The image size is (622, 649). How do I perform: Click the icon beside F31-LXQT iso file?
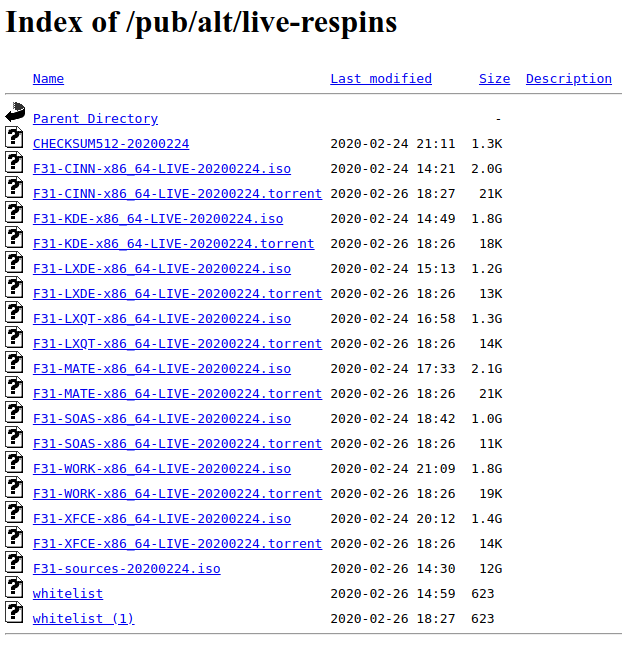click(x=14, y=312)
